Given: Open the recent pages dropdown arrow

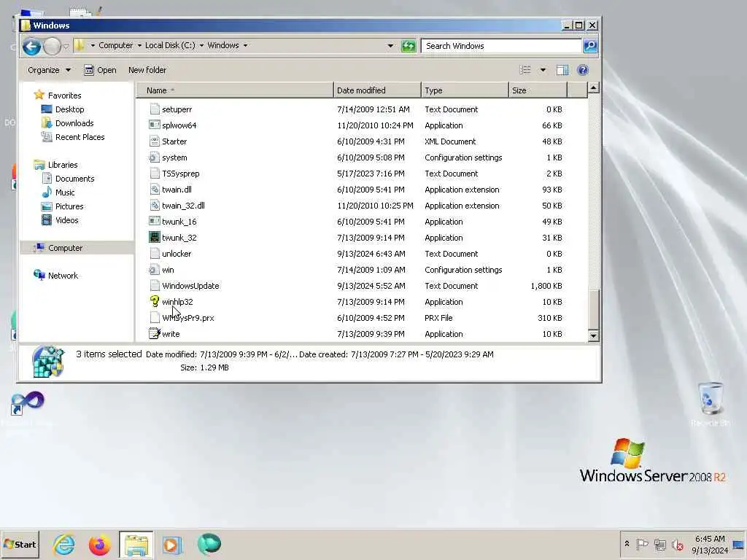Looking at the screenshot, I should [x=66, y=46].
